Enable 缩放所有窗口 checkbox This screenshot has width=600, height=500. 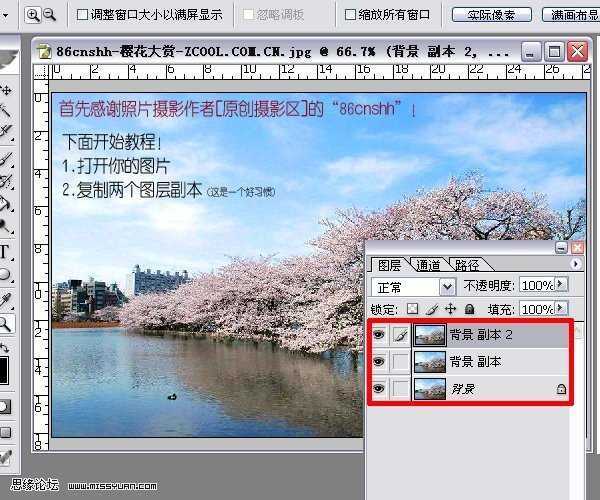coord(350,15)
